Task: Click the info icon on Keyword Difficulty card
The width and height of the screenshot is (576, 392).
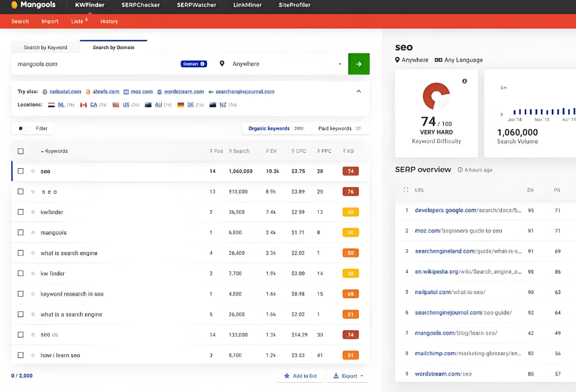Action: [x=465, y=81]
